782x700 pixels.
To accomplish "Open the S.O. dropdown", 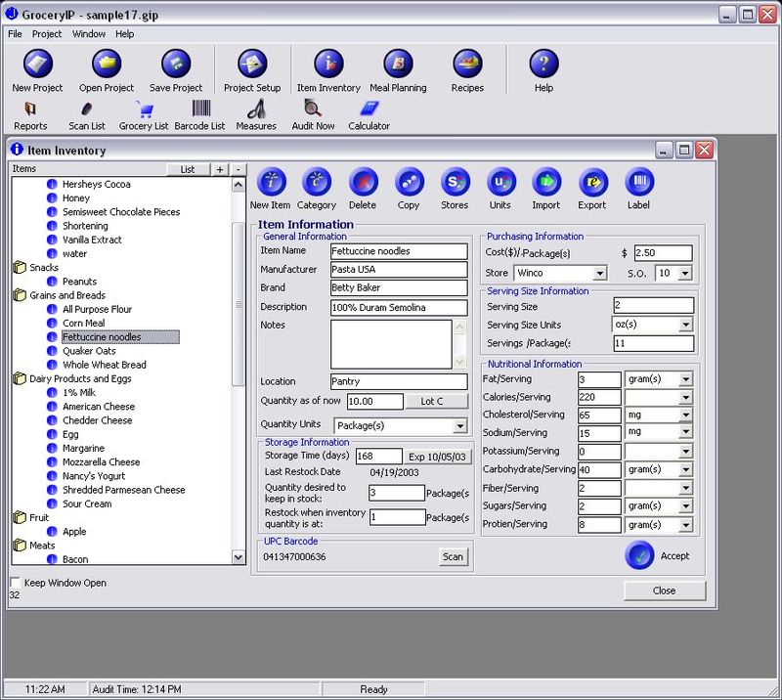I will click(685, 273).
